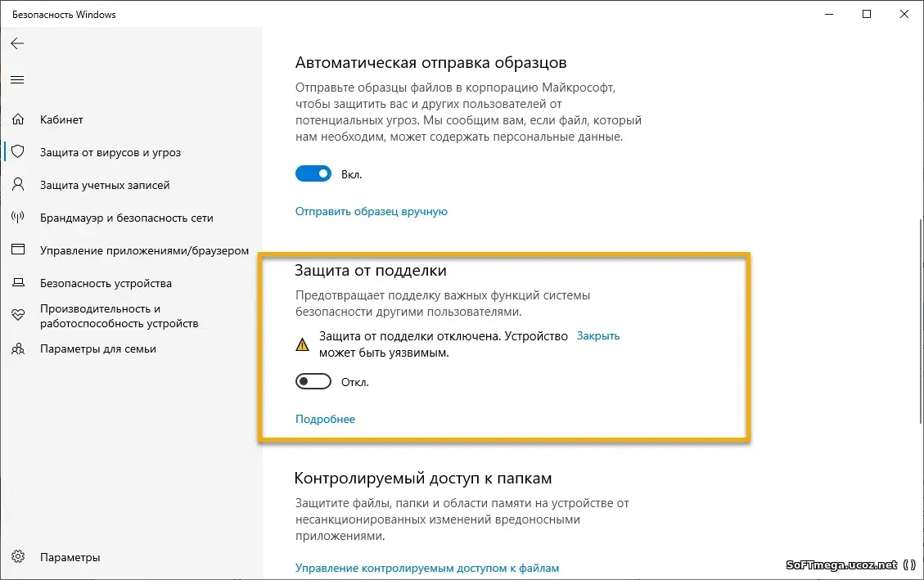Collapse the sidebar with the menu button
The height and width of the screenshot is (580, 924).
pyautogui.click(x=17, y=79)
